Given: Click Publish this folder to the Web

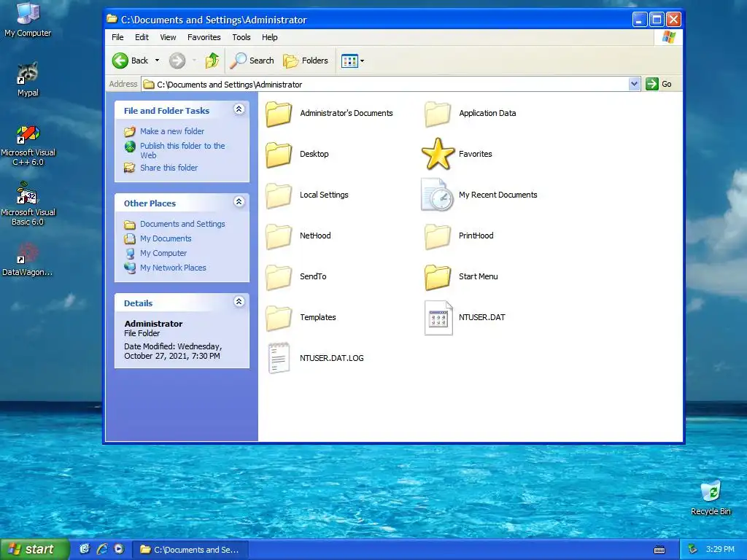Looking at the screenshot, I should [182, 150].
